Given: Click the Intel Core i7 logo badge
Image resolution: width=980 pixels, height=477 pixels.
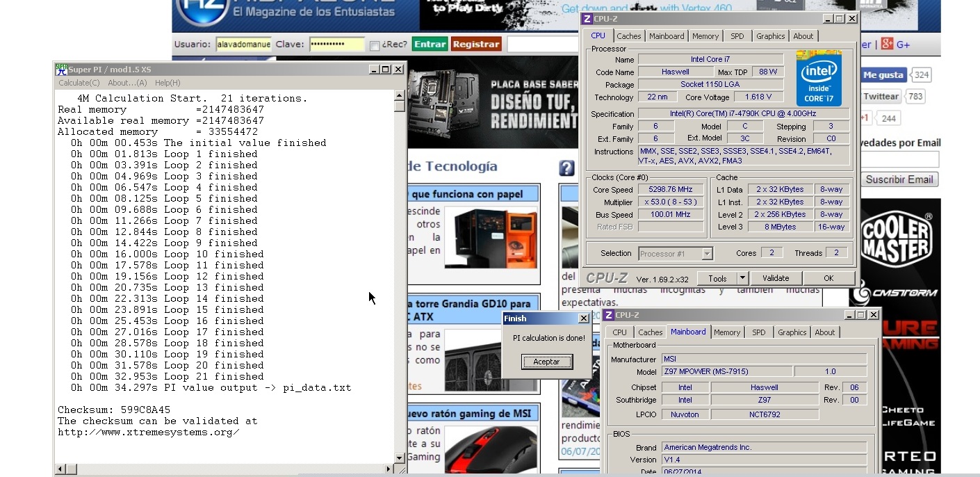Looking at the screenshot, I should (819, 78).
